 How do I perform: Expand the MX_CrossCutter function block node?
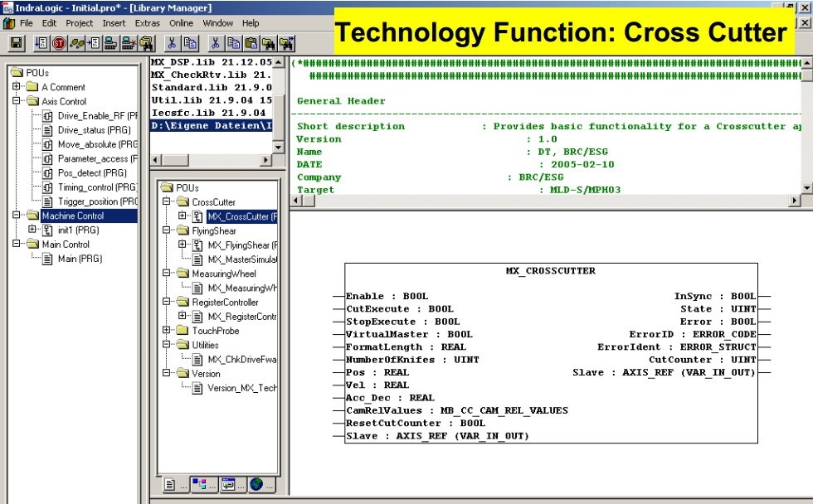pyautogui.click(x=182, y=216)
